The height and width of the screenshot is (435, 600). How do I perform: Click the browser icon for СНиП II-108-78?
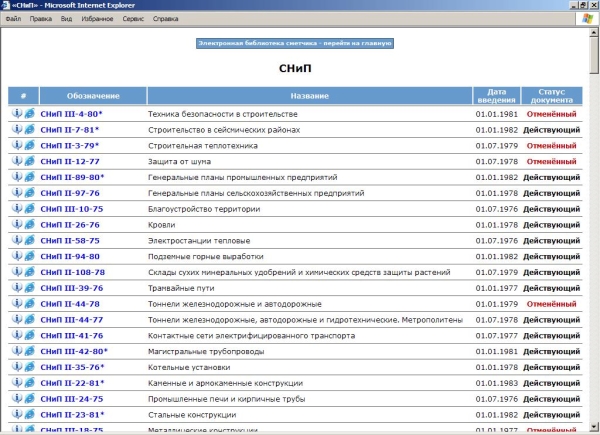pyautogui.click(x=29, y=272)
